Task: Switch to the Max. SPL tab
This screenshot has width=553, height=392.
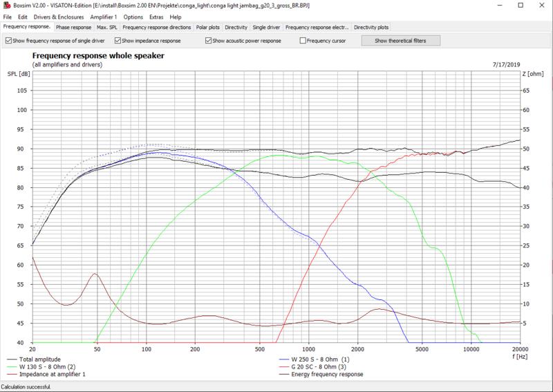Action: click(107, 27)
